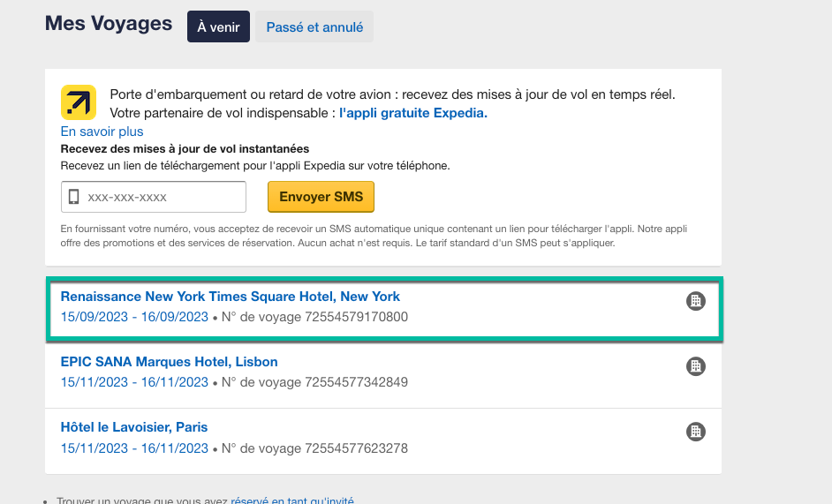This screenshot has height=504, width=832.
Task: Open EPIC SANA Marques Hotel, Lisbon trip
Action: pyautogui.click(x=169, y=362)
